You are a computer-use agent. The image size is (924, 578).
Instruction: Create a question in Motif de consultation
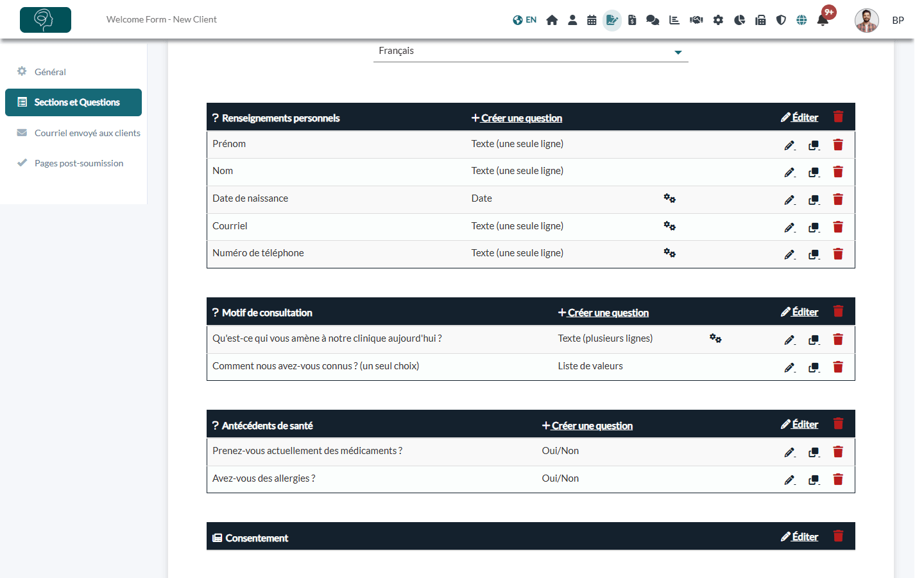pyautogui.click(x=603, y=313)
